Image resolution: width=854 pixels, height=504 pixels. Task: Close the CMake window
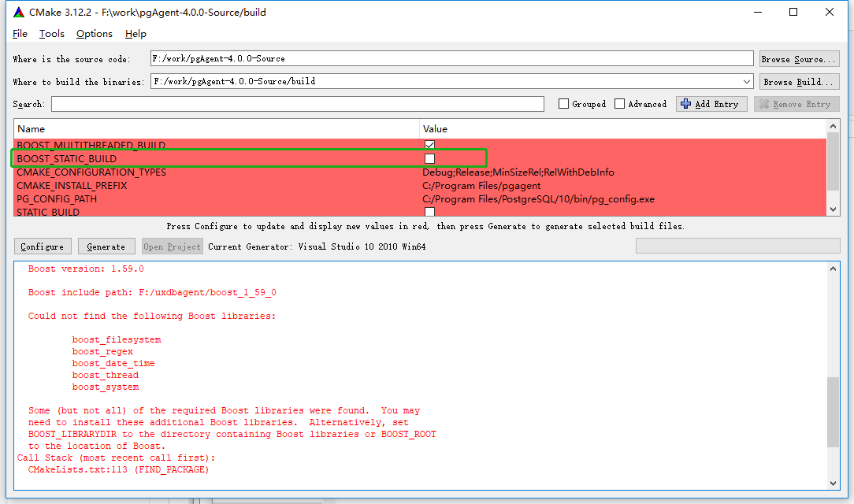tap(830, 12)
